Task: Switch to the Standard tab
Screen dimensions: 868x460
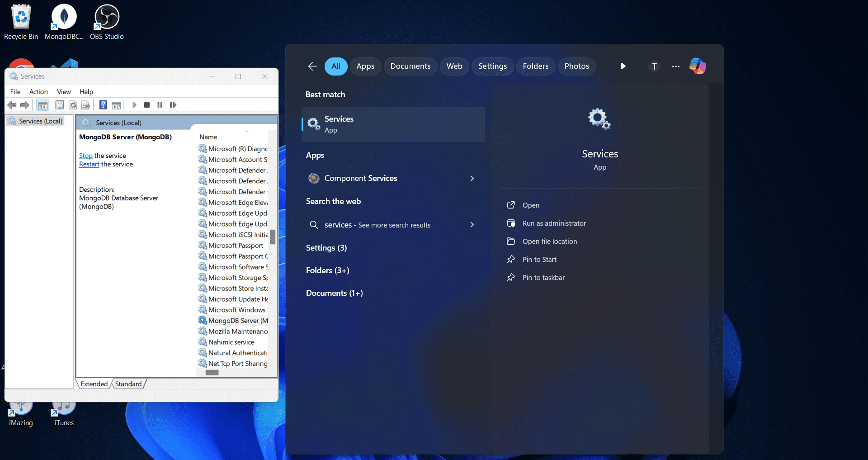Action: point(128,384)
